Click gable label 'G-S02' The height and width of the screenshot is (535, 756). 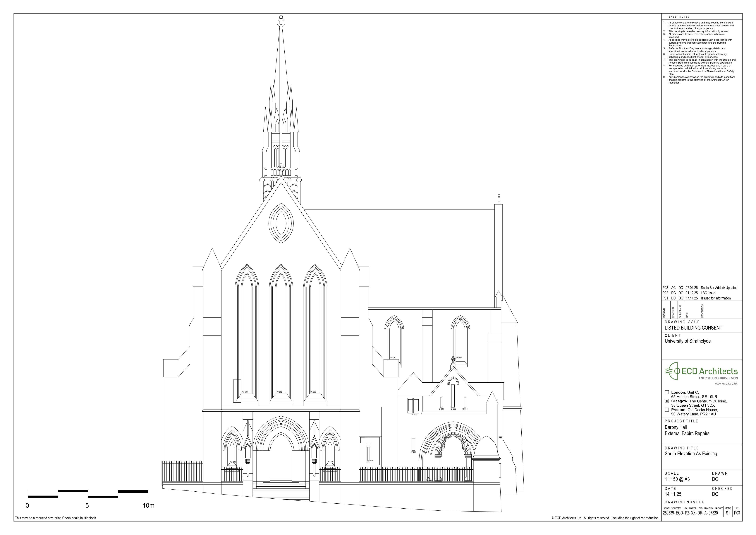pos(453,409)
